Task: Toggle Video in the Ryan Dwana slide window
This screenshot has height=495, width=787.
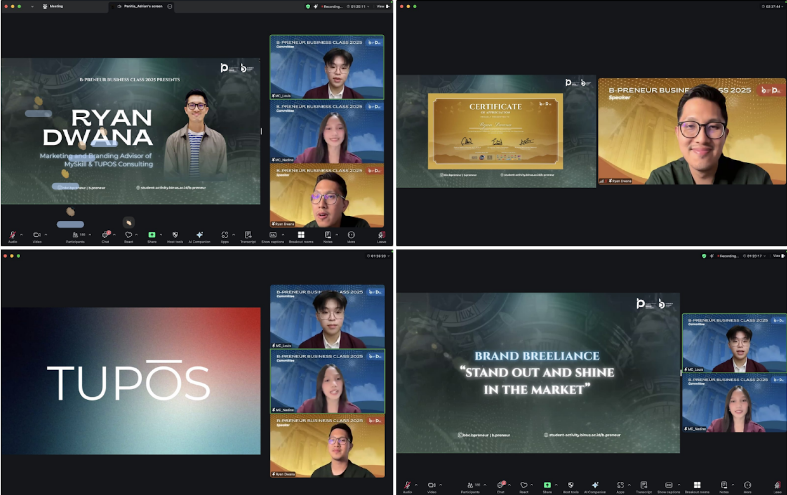Action: pos(37,234)
